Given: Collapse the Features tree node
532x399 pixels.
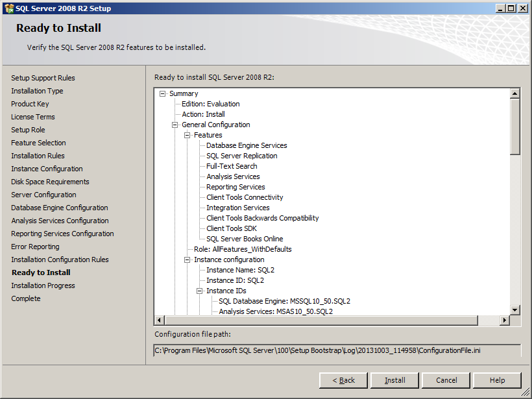Looking at the screenshot, I should coord(187,136).
